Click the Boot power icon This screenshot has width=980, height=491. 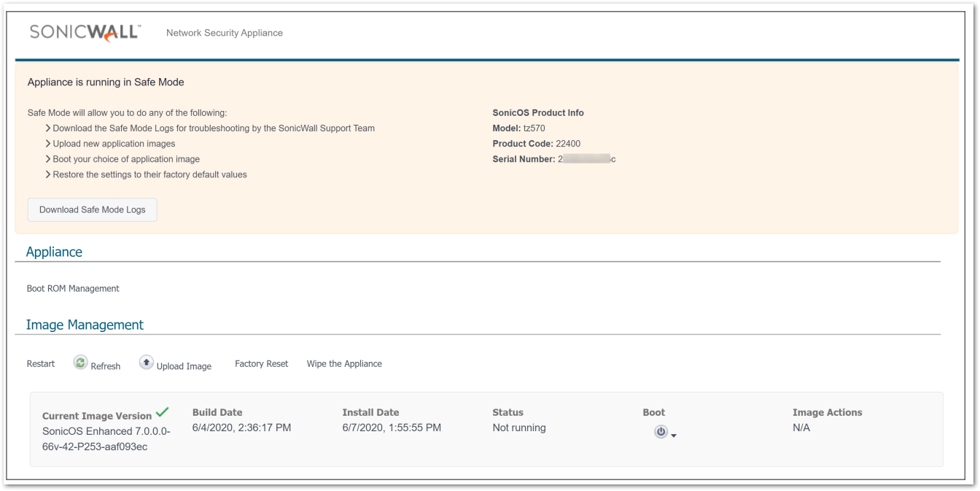(x=661, y=432)
